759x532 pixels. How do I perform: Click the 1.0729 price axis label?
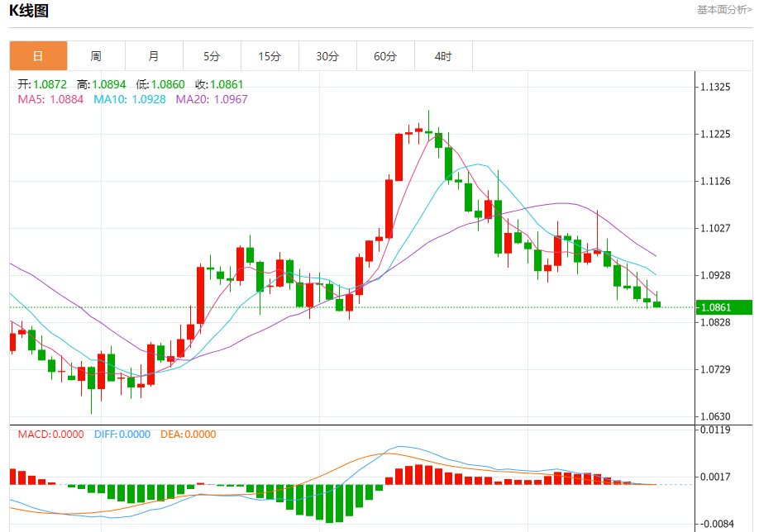coord(715,369)
